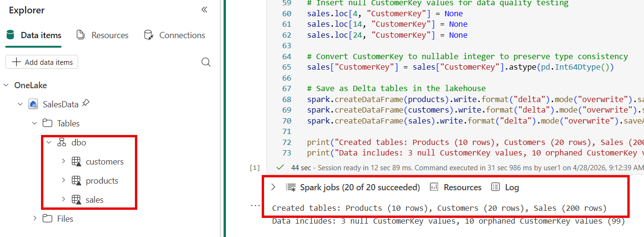Click the 'Data includes' output text line
Viewport: 644px width, 237px height.
[x=448, y=221]
